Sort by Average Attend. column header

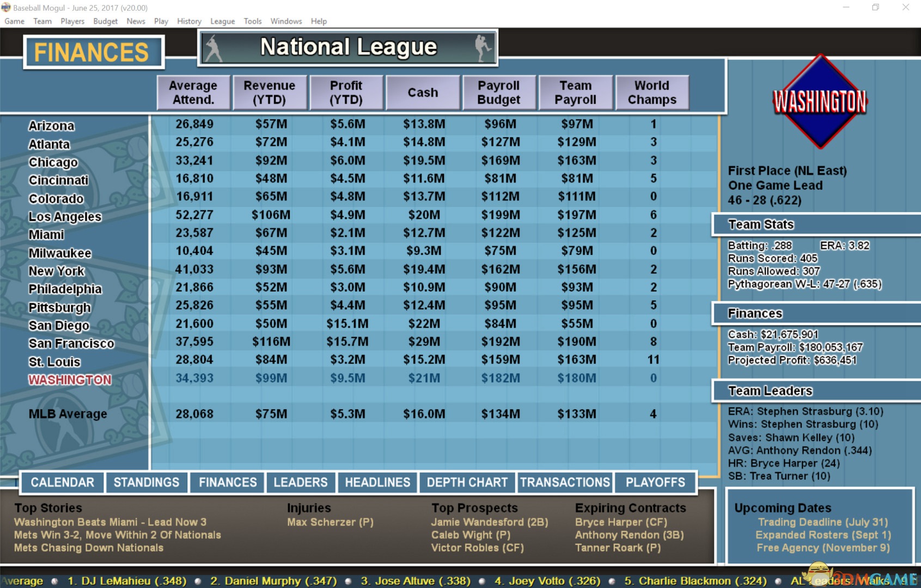tap(193, 93)
